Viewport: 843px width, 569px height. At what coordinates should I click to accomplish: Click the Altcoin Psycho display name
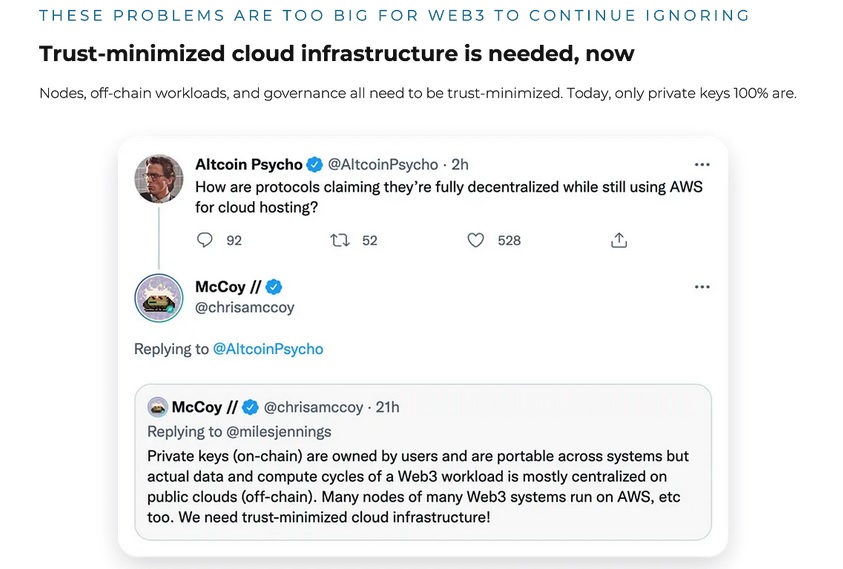coord(248,164)
